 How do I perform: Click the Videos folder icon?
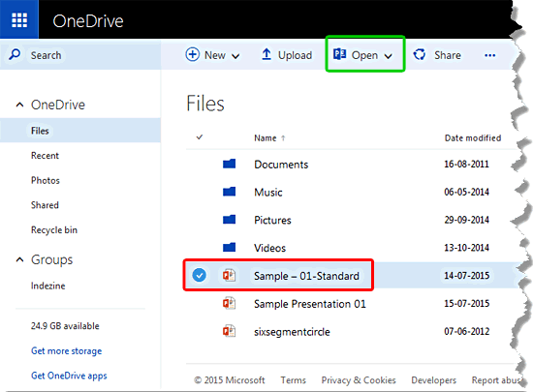click(x=229, y=248)
